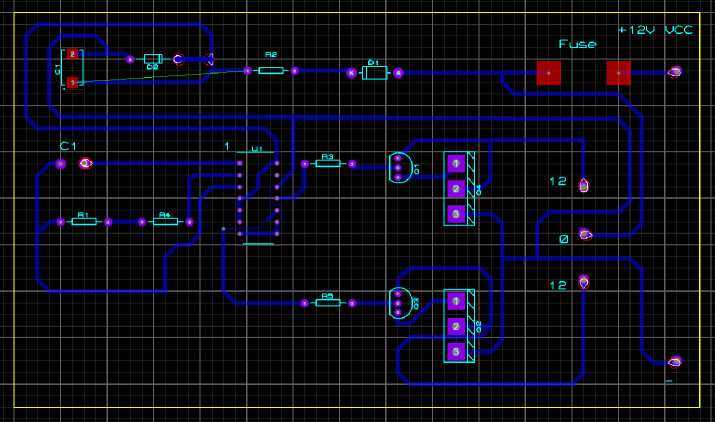The width and height of the screenshot is (715, 422).
Task: Select the Q2 transistor outline
Action: 400,303
